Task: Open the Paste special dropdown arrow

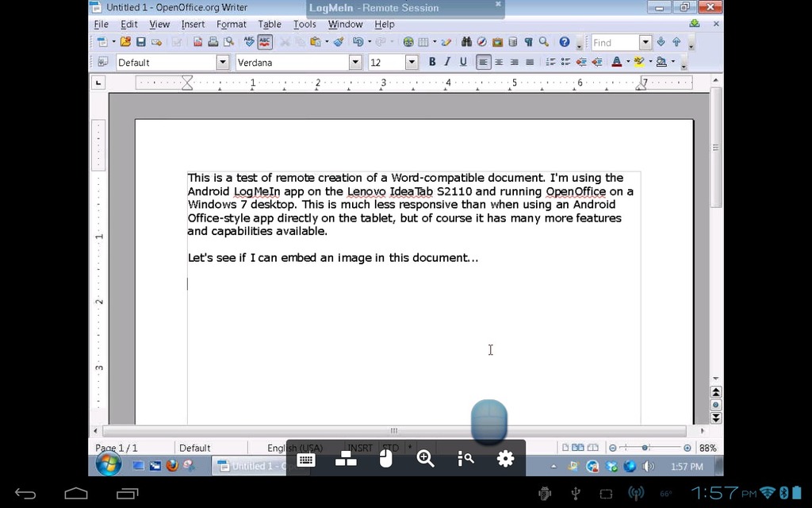Action: (x=327, y=42)
